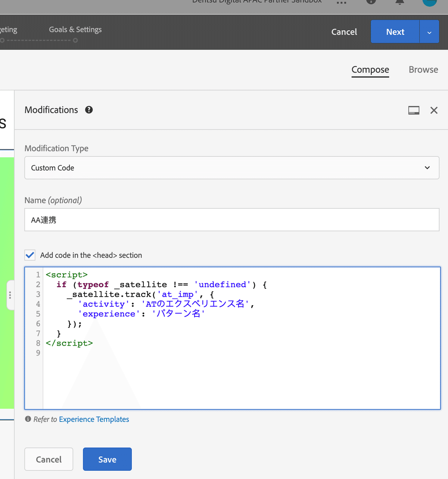Open the help icon in top bar
The image size is (448, 479).
click(371, 1)
